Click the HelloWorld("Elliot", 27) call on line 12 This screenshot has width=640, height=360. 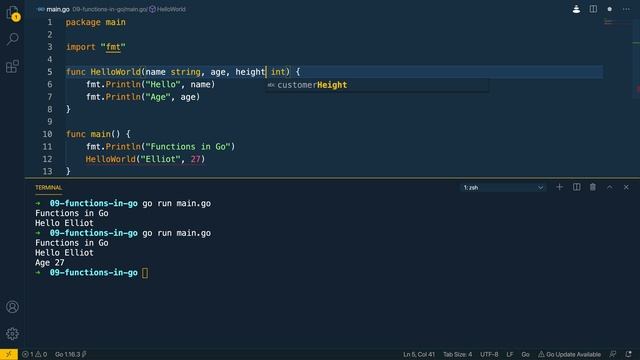(x=145, y=159)
